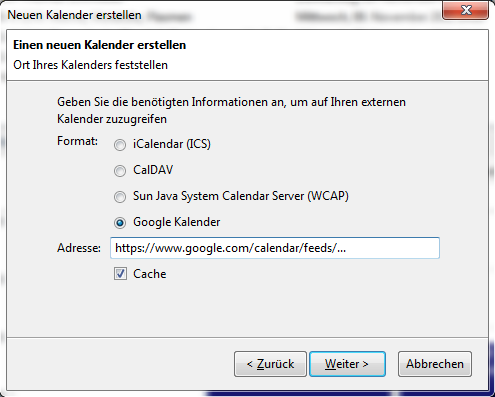Continue with the Weiter button
Screen dimensions: 495x397
point(347,364)
